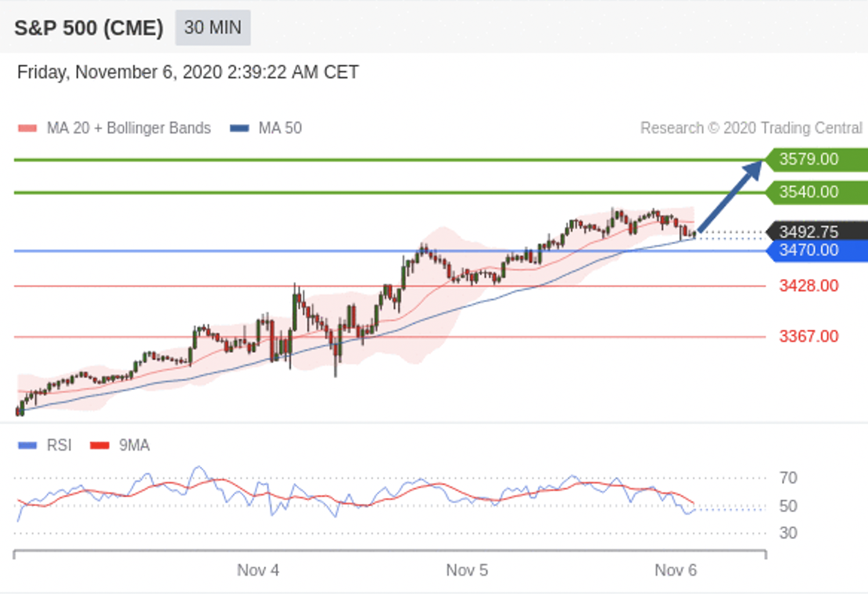This screenshot has width=868, height=594.
Task: Click the Nov 5 date axis label
Action: [x=467, y=570]
